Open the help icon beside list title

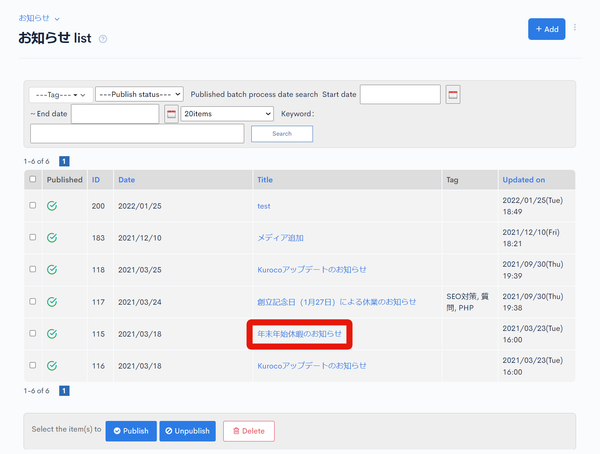(x=103, y=39)
